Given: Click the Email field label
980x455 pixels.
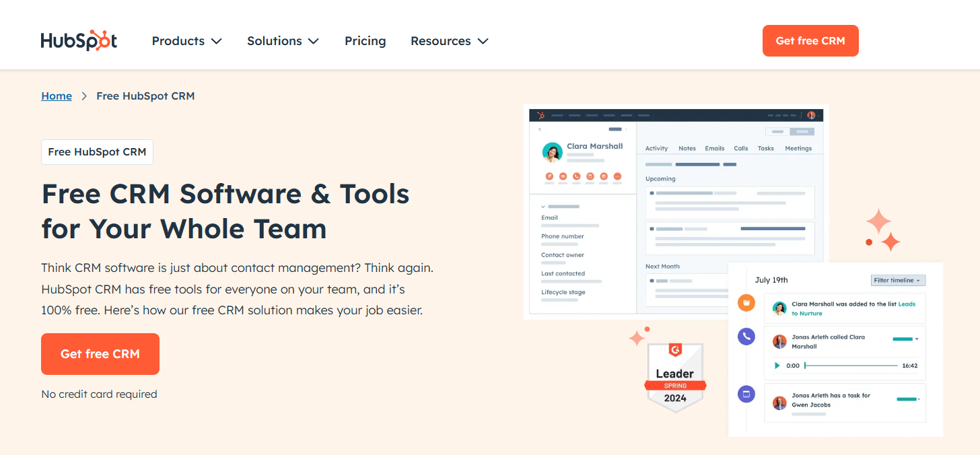Looking at the screenshot, I should pyautogui.click(x=549, y=217).
